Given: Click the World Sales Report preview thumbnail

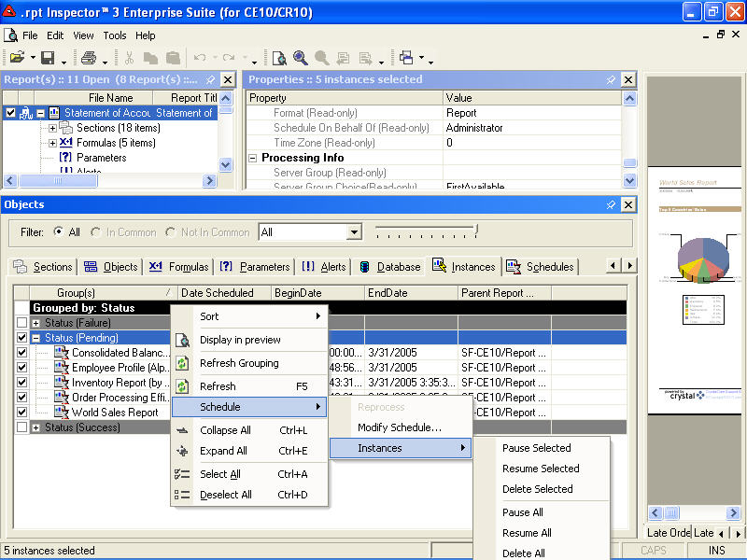Looking at the screenshot, I should coord(695,290).
